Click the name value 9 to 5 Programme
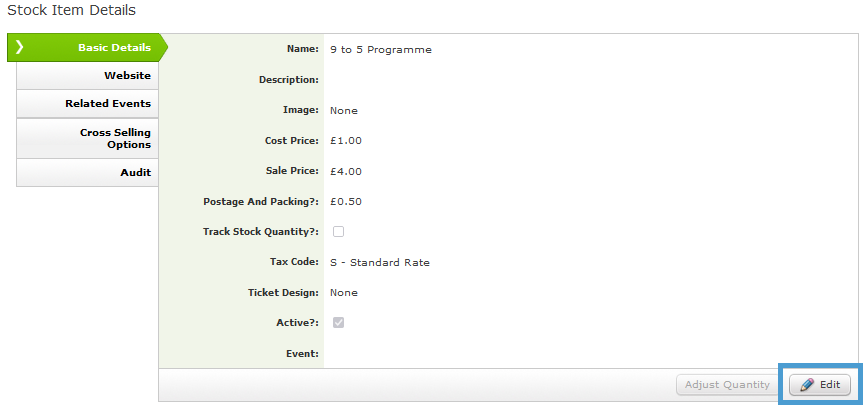The width and height of the screenshot is (865, 415). [x=381, y=50]
